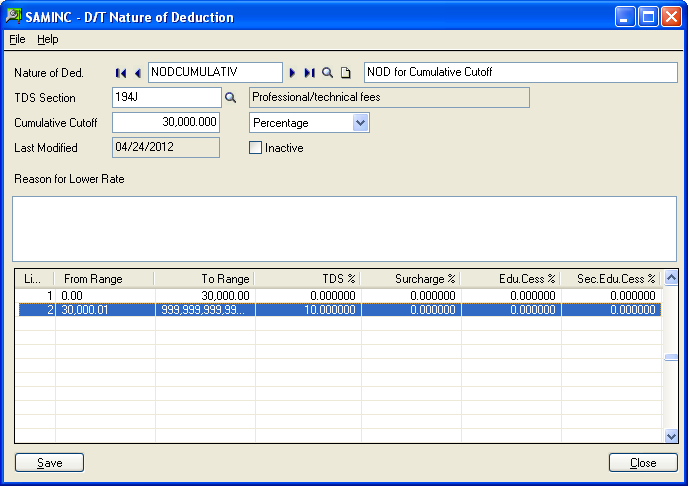Click the SAMINC title bar application icon

click(14, 16)
